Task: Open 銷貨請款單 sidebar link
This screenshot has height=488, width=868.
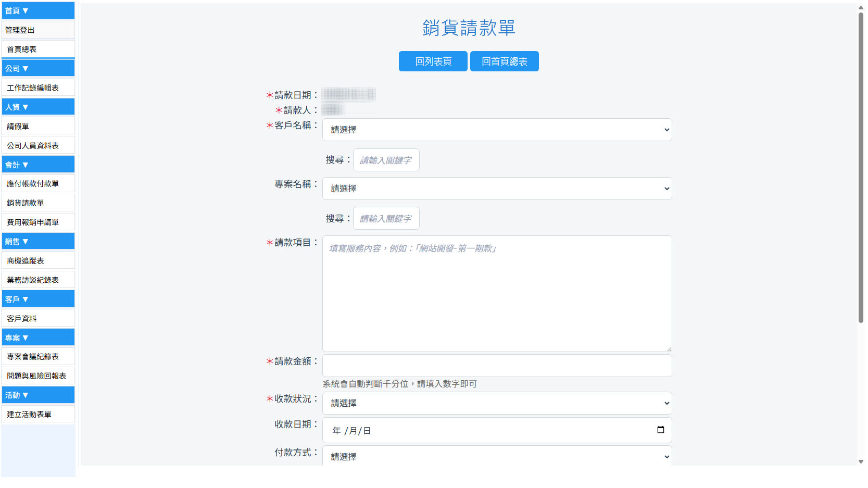Action: click(x=38, y=203)
